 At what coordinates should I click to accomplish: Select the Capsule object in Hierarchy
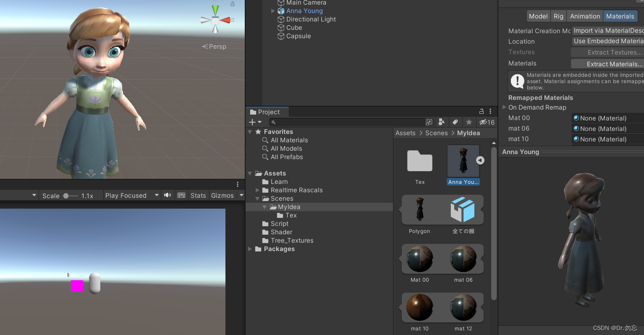(298, 36)
